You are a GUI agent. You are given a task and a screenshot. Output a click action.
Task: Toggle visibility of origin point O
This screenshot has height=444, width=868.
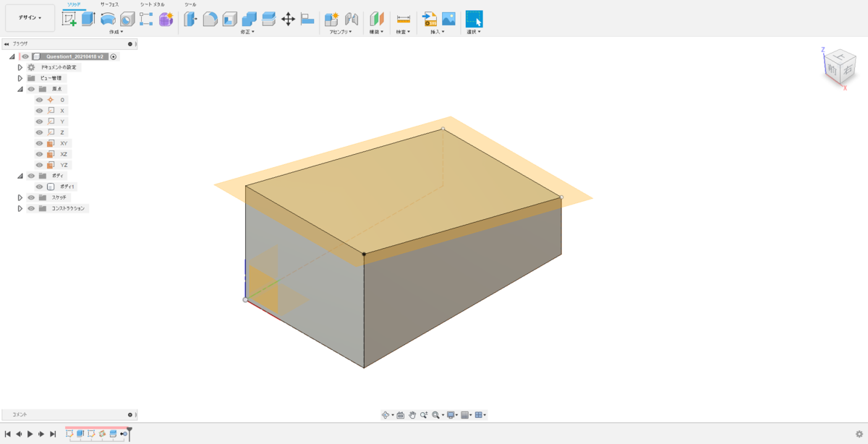[40, 100]
